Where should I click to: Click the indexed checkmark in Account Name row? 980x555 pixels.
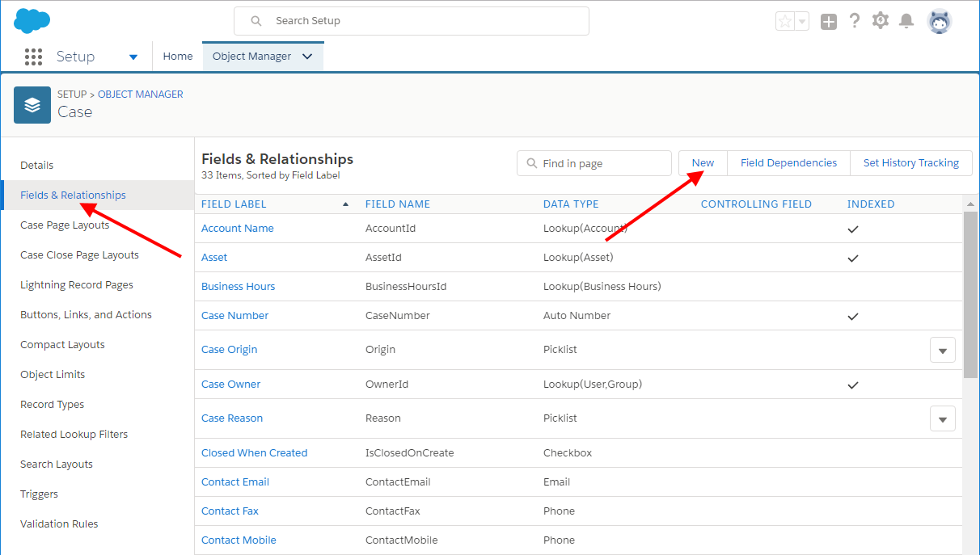point(852,229)
